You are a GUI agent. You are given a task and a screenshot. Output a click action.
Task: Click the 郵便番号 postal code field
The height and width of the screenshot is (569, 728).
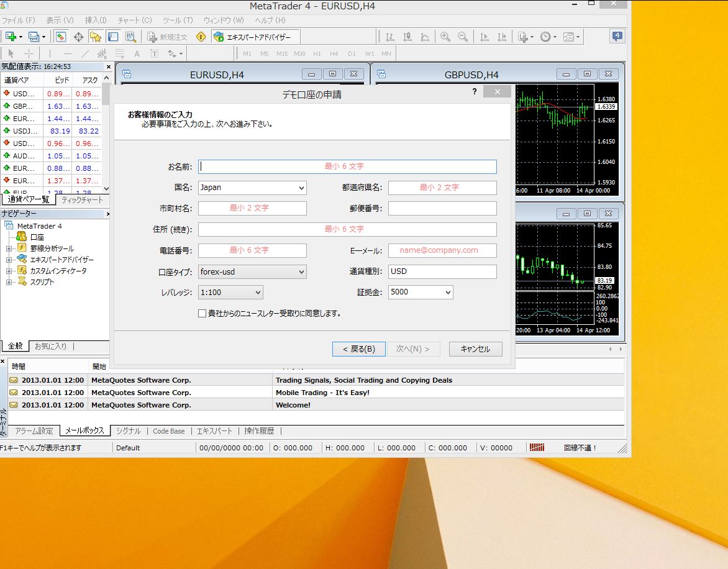[x=442, y=208]
